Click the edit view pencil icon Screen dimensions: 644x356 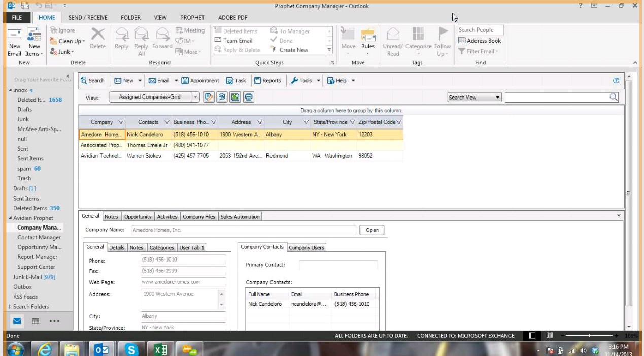(x=209, y=97)
